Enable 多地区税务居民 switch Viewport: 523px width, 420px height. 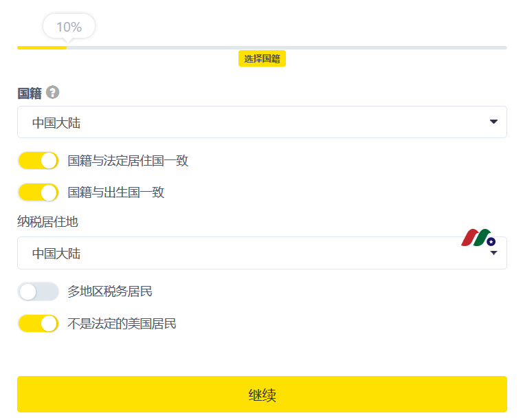[x=38, y=291]
